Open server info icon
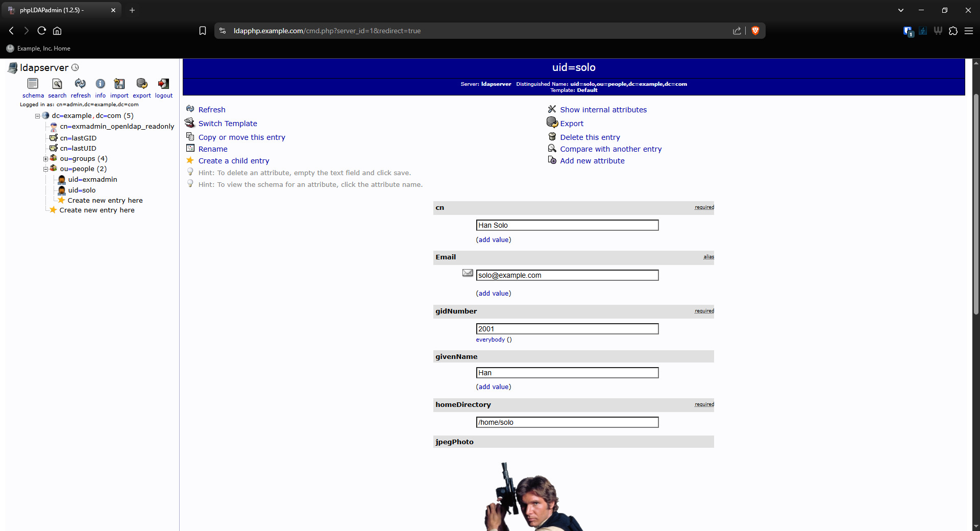The image size is (980, 531). 101,84
